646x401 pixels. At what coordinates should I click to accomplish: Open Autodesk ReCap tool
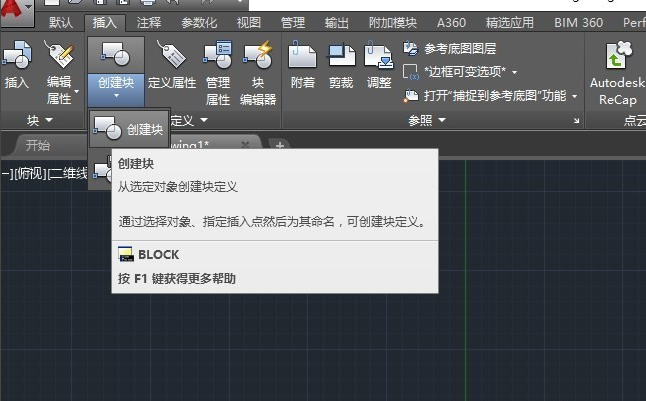click(617, 70)
